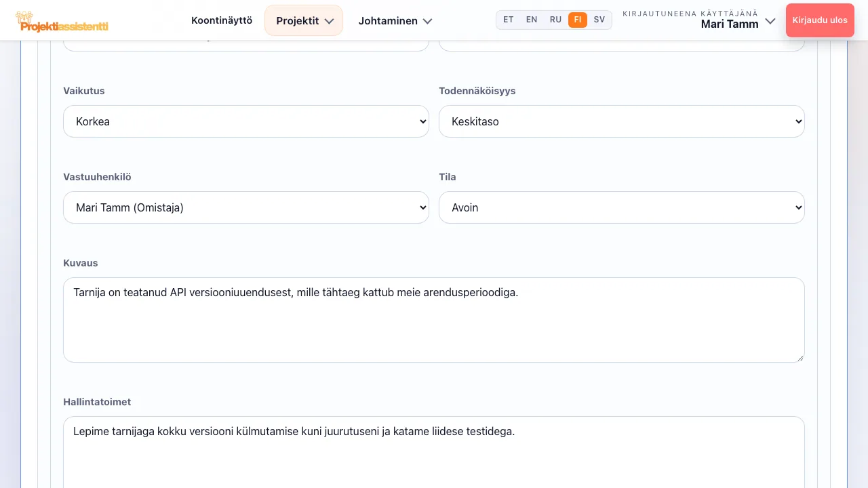Viewport: 868px width, 488px height.
Task: Click into the Hallintatoimet text area
Action: pyautogui.click(x=434, y=452)
